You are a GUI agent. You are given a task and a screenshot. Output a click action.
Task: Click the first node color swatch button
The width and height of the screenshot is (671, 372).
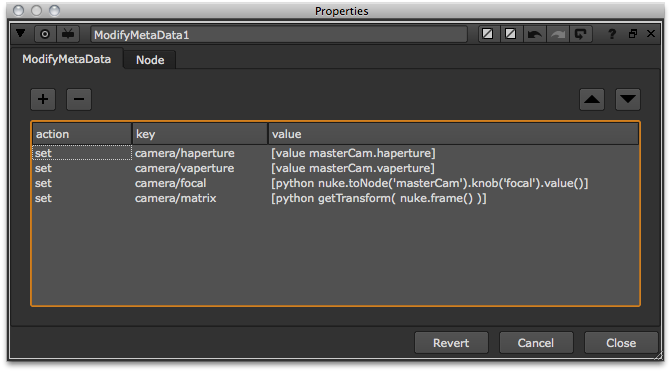[488, 34]
